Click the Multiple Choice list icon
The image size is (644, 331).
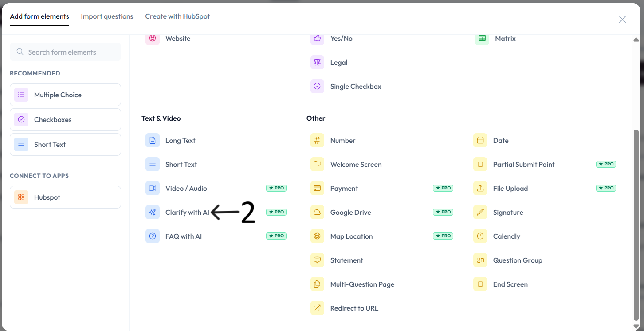tap(21, 95)
